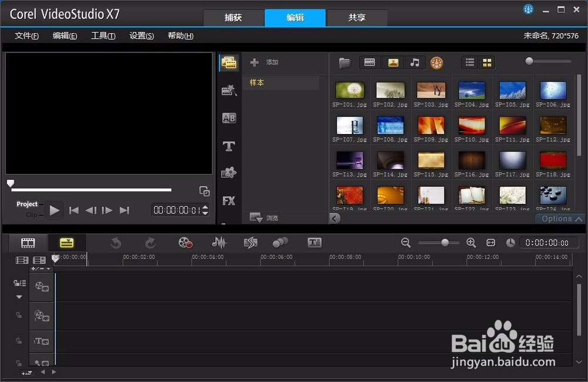Zoom in the timeline
Screen dimensions: 588x382
point(472,243)
